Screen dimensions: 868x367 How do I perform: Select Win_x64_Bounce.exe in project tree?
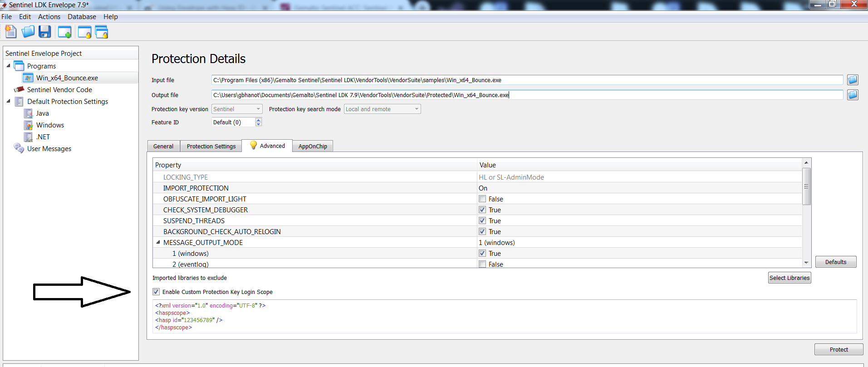(x=67, y=78)
